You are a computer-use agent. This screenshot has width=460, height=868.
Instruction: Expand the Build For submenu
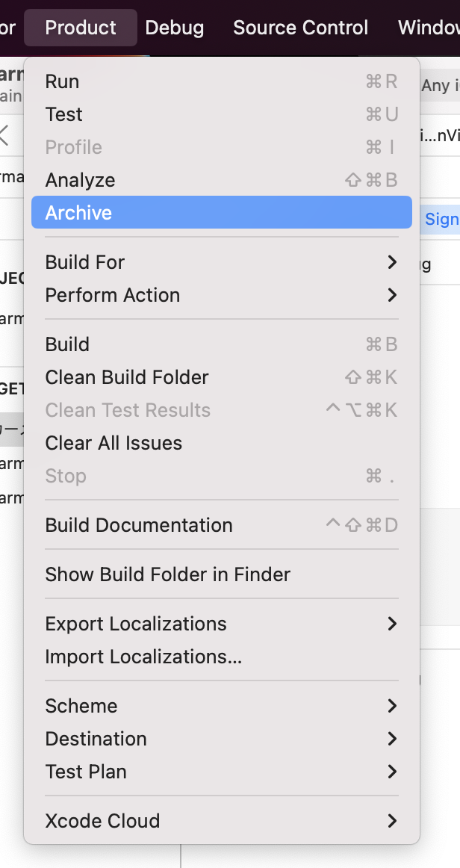coord(85,262)
